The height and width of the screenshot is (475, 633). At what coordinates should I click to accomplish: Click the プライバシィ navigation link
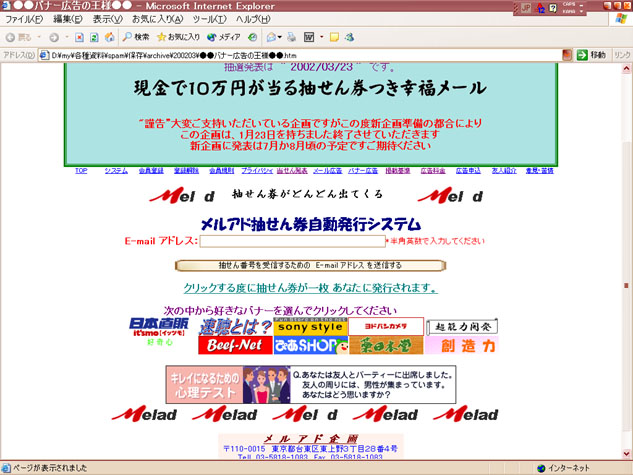click(x=257, y=171)
